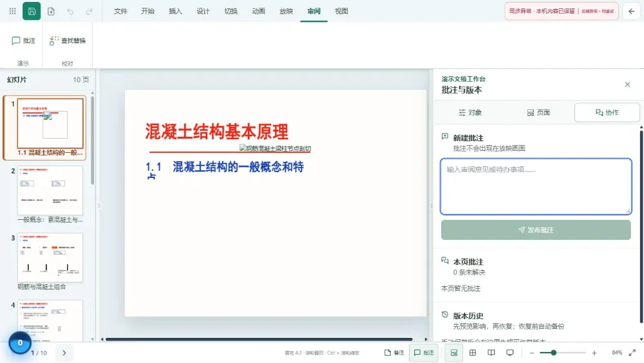The height and width of the screenshot is (363, 644).
Task: Switch to the 切换 tab
Action: (231, 11)
